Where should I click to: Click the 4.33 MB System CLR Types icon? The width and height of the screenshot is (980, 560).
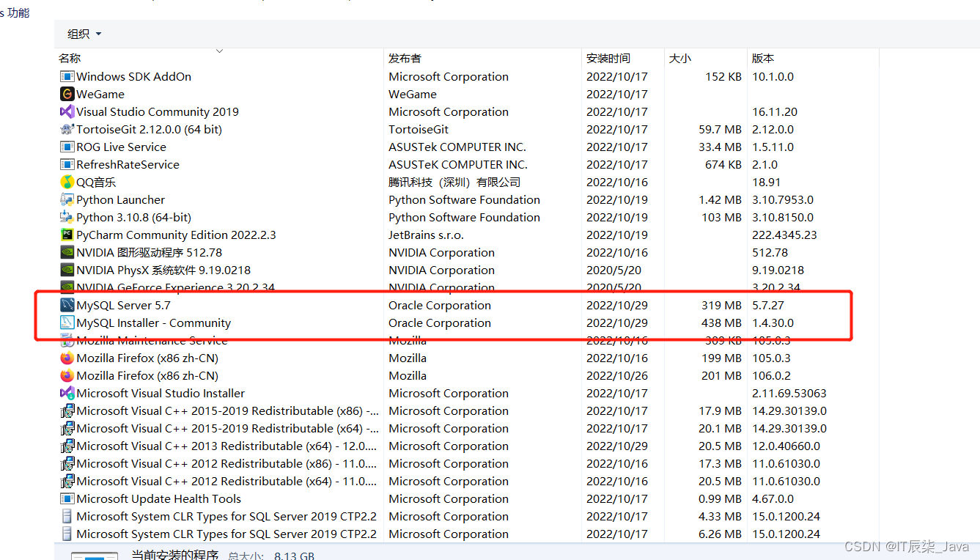pos(67,516)
